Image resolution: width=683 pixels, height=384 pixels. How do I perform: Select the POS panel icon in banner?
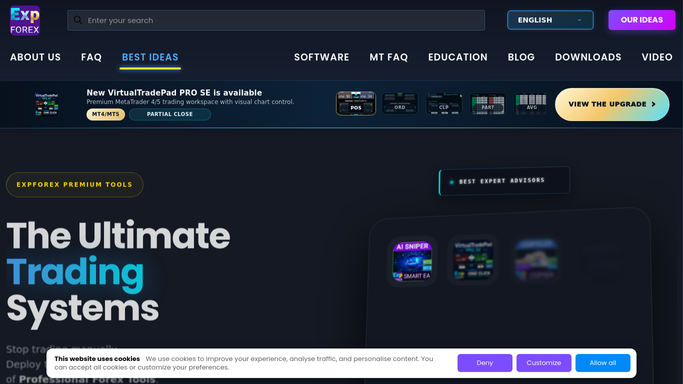click(355, 104)
